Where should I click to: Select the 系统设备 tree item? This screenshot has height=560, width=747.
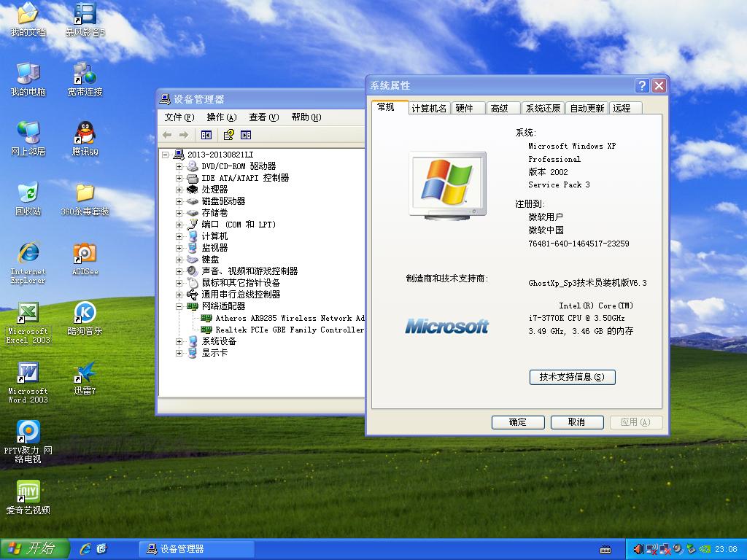(219, 341)
